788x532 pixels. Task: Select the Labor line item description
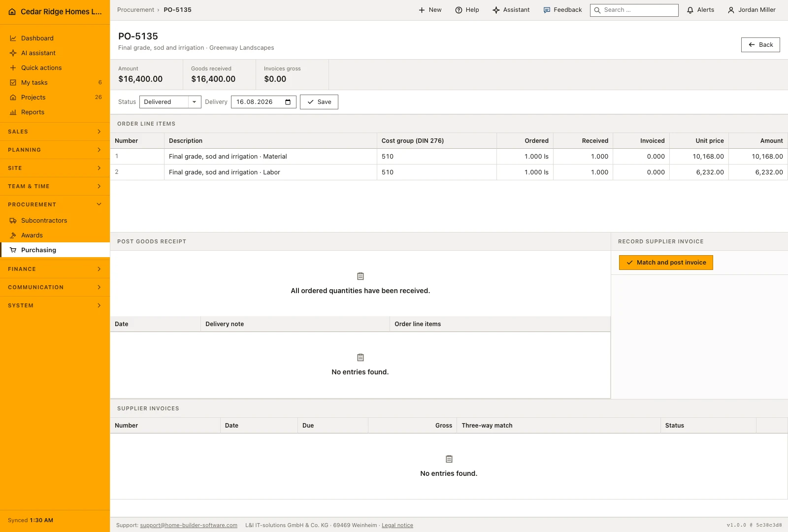(x=225, y=172)
